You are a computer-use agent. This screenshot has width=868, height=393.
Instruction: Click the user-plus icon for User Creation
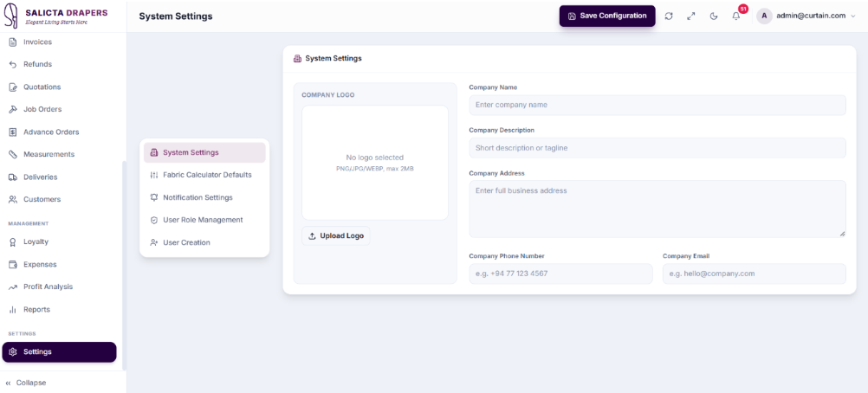pos(154,242)
